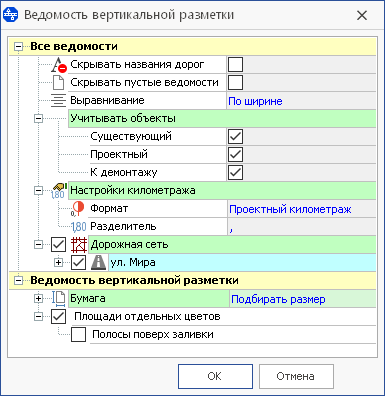Collapse the Учитывать объекты group

(x=39, y=119)
